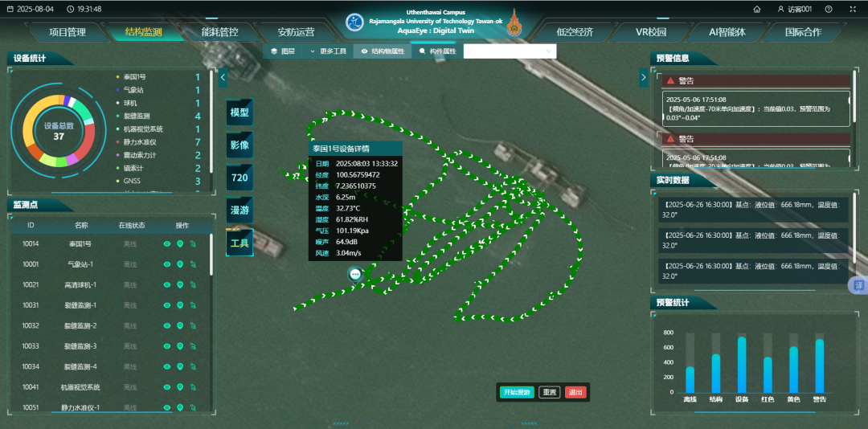
Task: Toggle eye visibility for 裂缝监测-1 row
Action: click(x=167, y=305)
